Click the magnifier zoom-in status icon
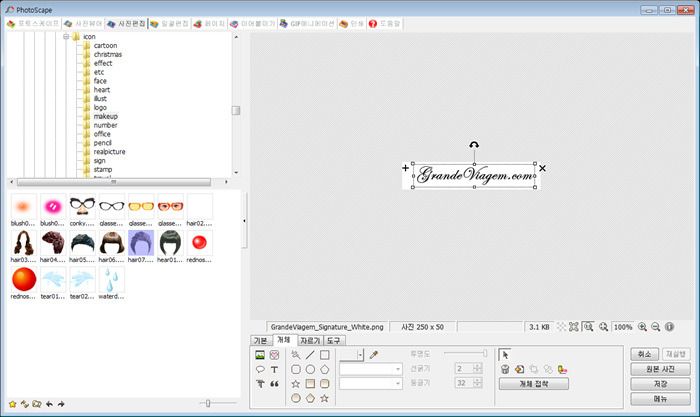 (642, 327)
